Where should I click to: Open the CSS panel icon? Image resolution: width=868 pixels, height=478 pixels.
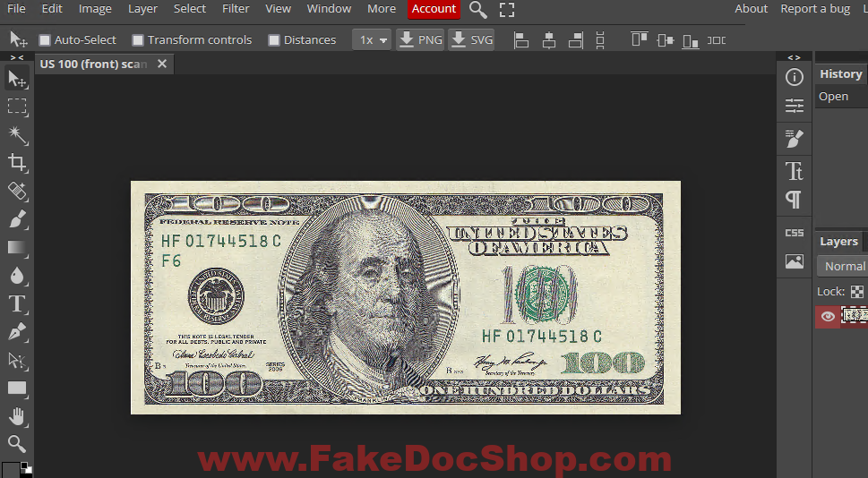pos(795,233)
